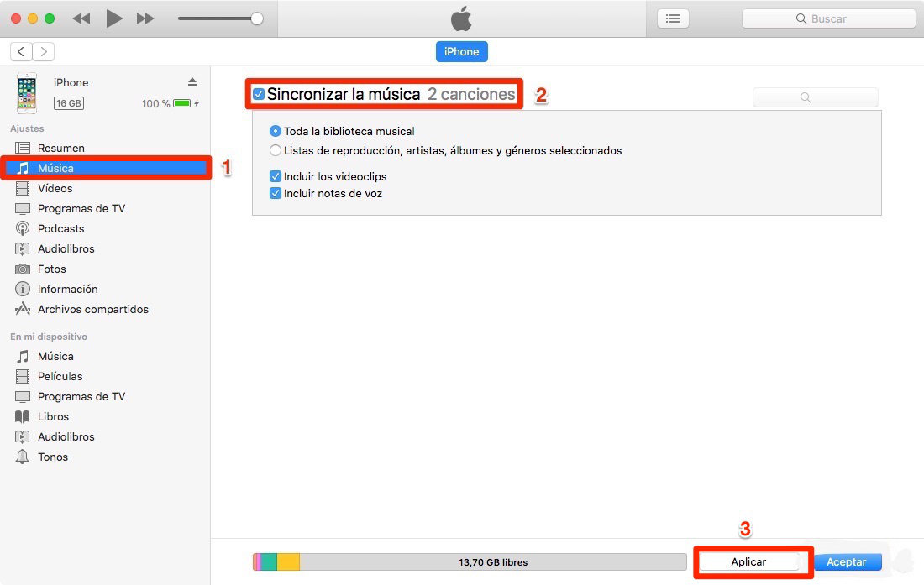Screen dimensions: 924x585
Task: Toggle Incluir los videoclips checkbox
Action: (276, 176)
